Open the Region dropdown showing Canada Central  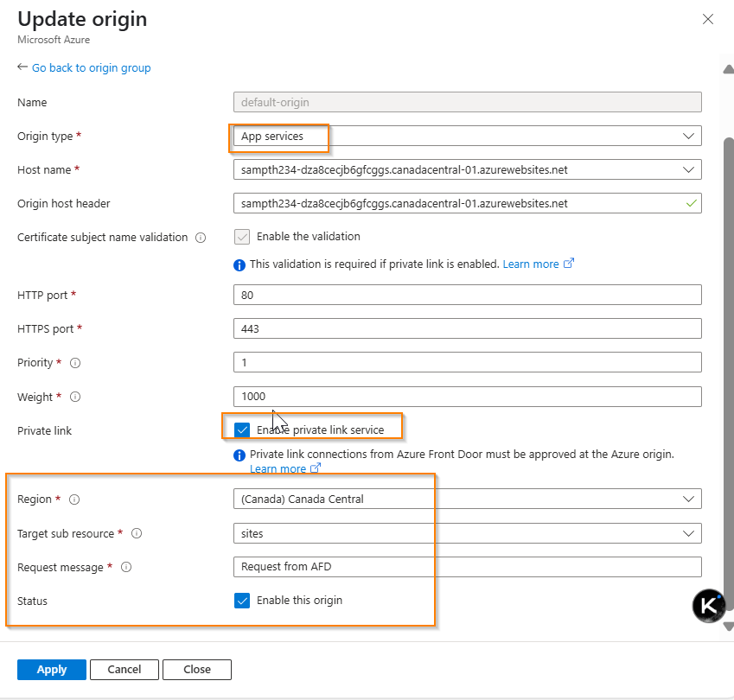[689, 499]
